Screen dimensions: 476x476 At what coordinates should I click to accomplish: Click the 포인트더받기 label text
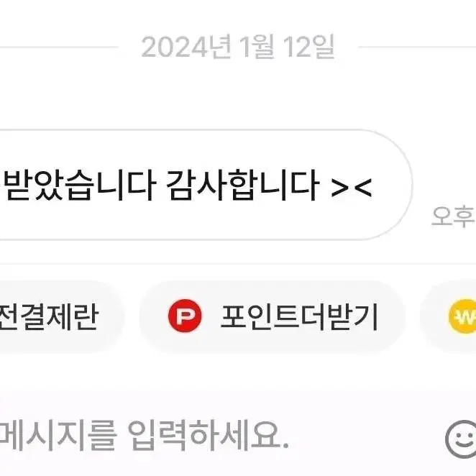pos(299,316)
